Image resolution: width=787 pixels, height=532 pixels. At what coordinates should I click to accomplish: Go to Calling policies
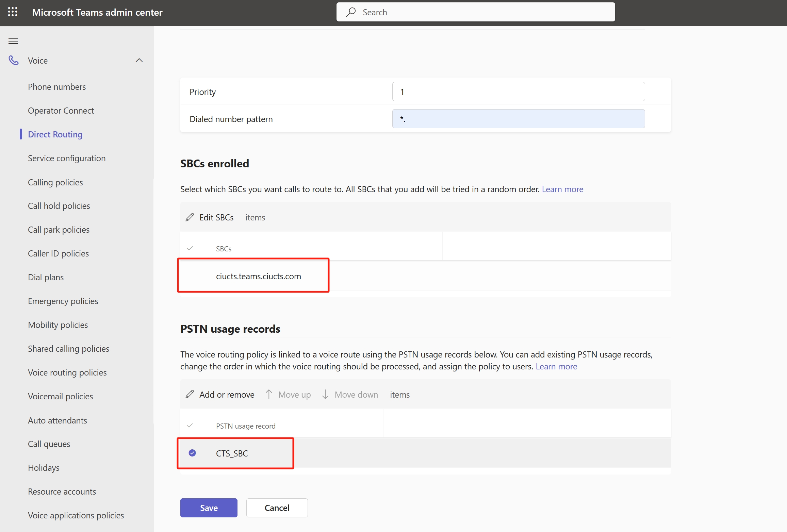click(x=55, y=182)
